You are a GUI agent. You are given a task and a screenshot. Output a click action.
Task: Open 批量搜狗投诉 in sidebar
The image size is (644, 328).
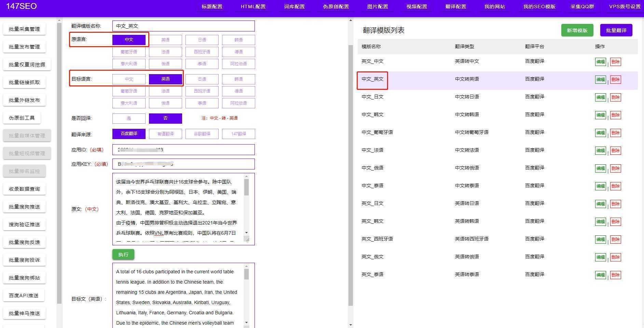(x=24, y=260)
